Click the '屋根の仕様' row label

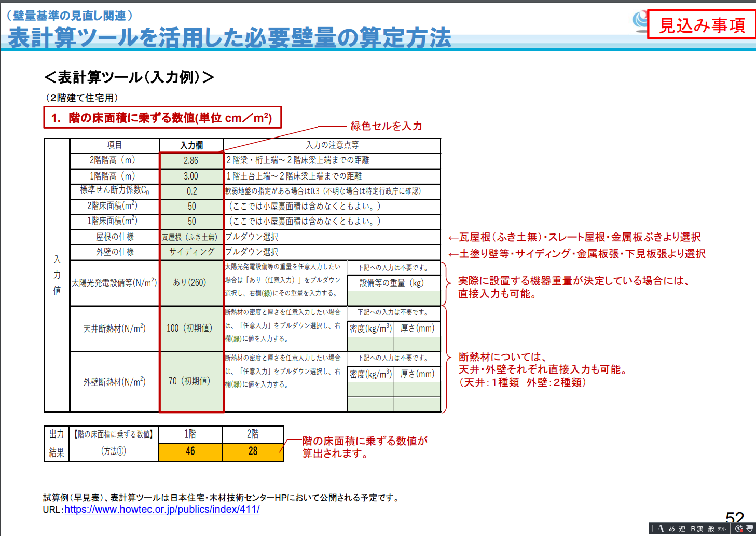point(115,237)
